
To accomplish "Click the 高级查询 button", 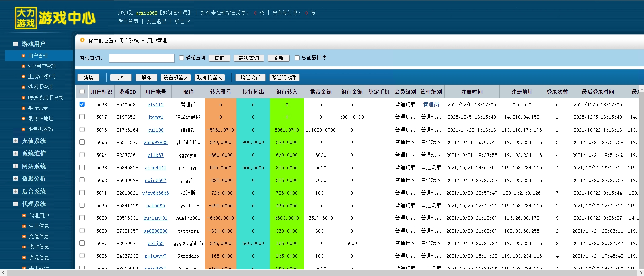I will pyautogui.click(x=249, y=58).
